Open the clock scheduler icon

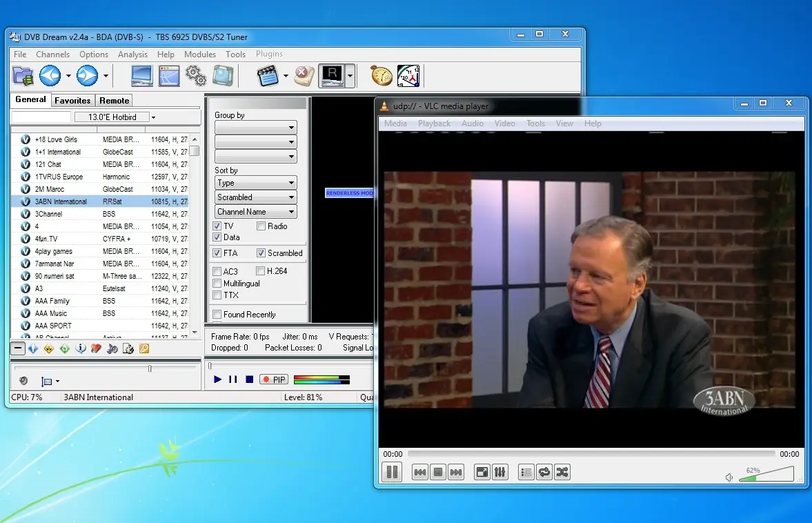pyautogui.click(x=408, y=76)
